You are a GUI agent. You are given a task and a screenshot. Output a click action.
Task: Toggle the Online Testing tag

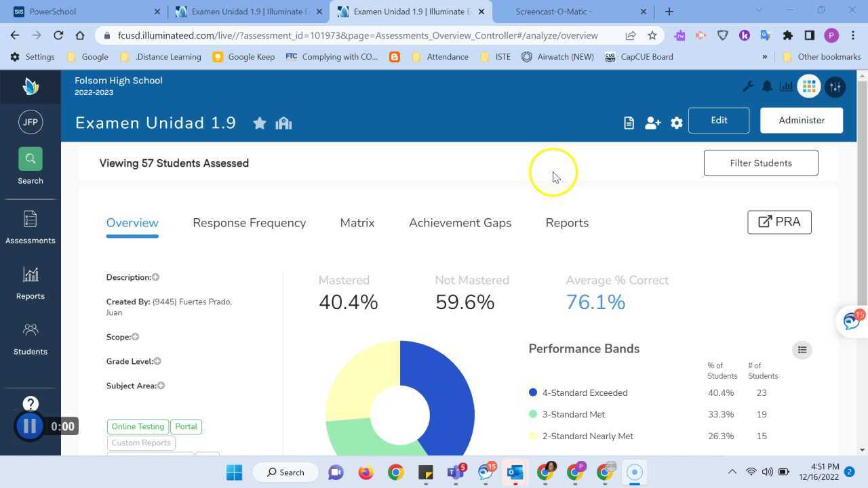tap(138, 427)
